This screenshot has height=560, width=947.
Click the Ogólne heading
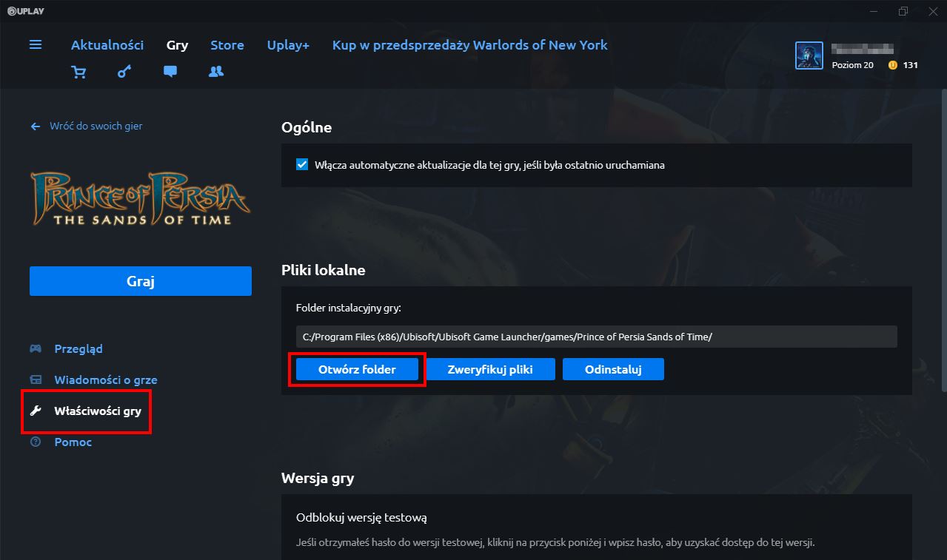coord(307,127)
